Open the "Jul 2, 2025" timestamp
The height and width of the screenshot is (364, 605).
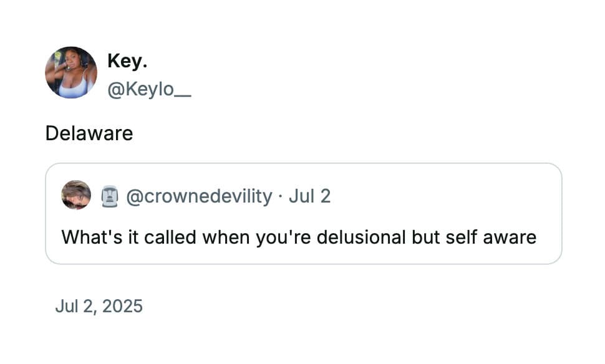pyautogui.click(x=99, y=306)
